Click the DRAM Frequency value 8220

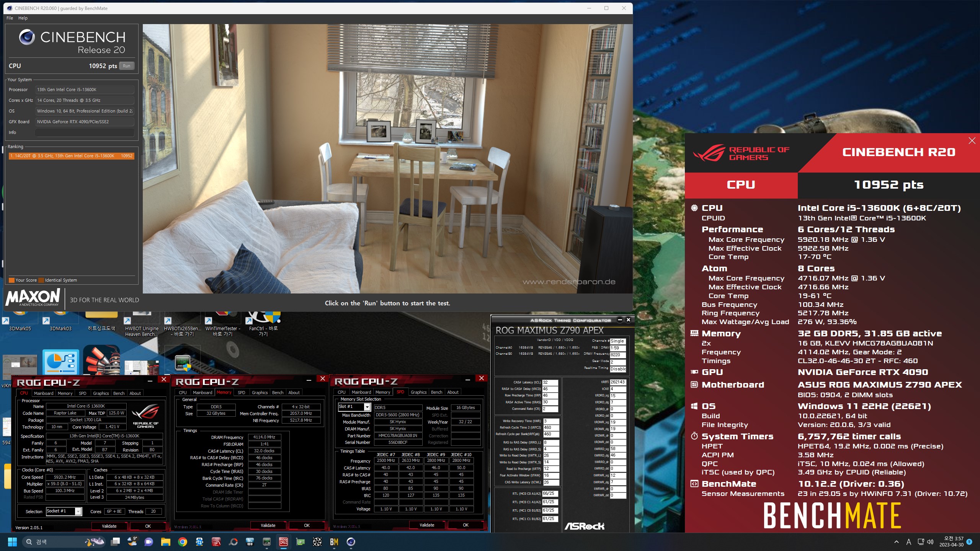pos(618,355)
